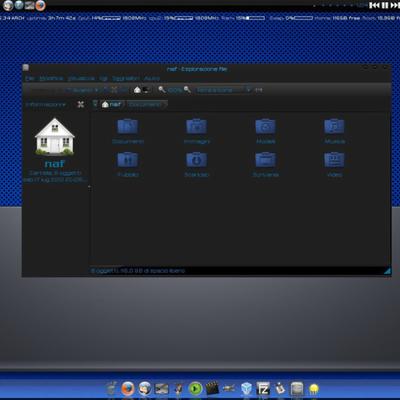
Task: Open the Pubblici folder icon
Action: pos(128,160)
